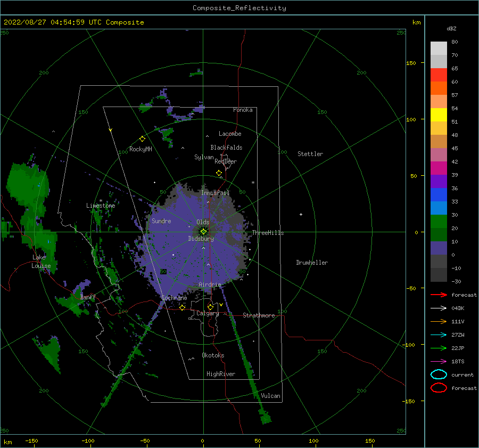Click the white asterisk marker above Limestone
Screen dimensions: 479x448
[101, 201]
